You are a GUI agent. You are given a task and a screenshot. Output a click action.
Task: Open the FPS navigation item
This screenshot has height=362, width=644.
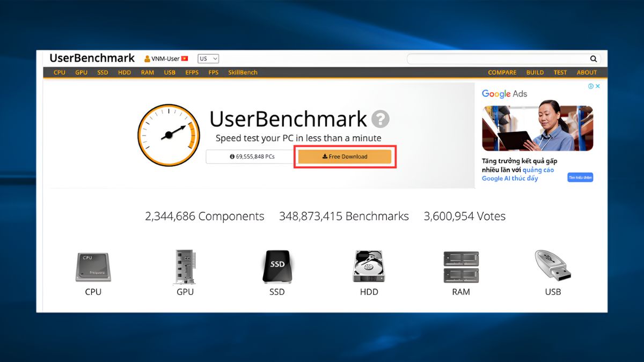[x=214, y=72]
